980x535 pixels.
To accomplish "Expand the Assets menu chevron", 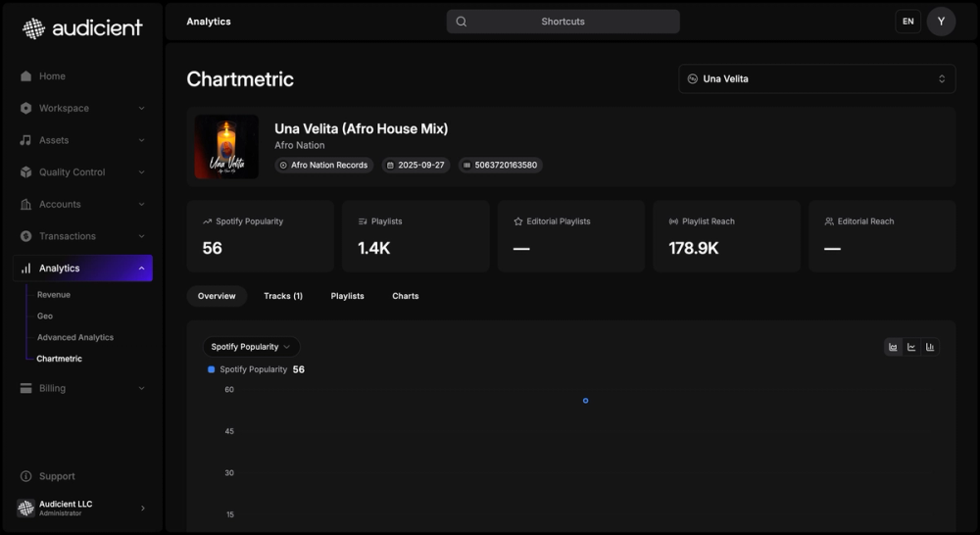I will (141, 140).
